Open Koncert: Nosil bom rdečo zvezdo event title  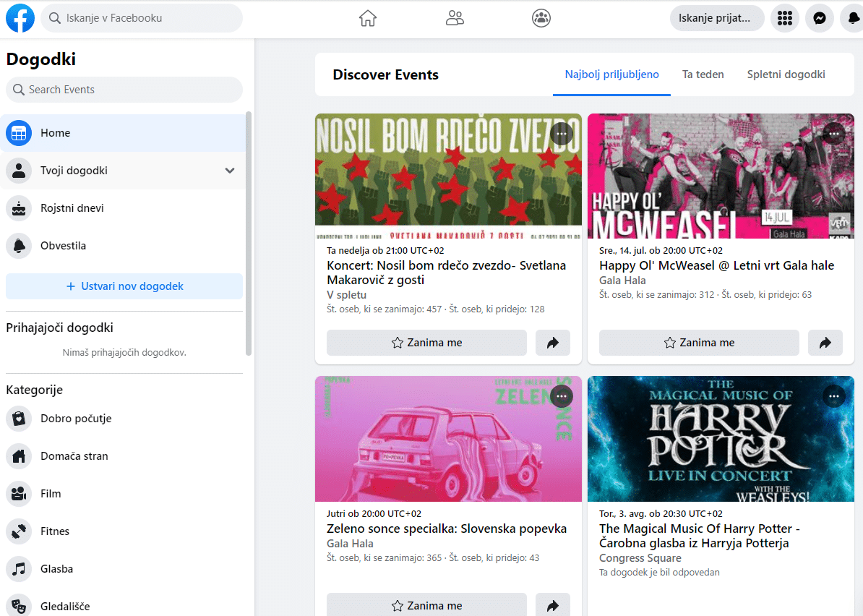coord(447,273)
